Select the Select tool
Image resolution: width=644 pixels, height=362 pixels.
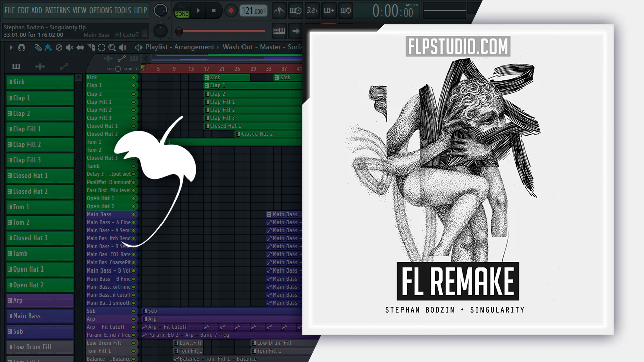[x=101, y=48]
